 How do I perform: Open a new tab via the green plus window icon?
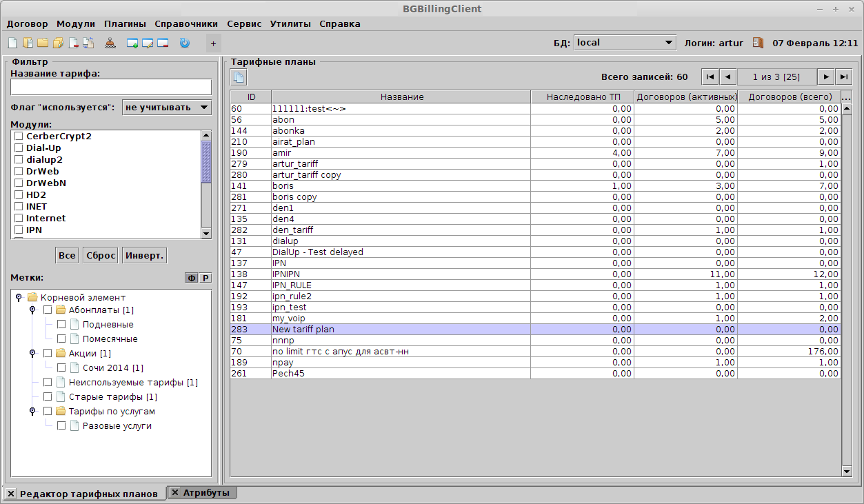[132, 43]
